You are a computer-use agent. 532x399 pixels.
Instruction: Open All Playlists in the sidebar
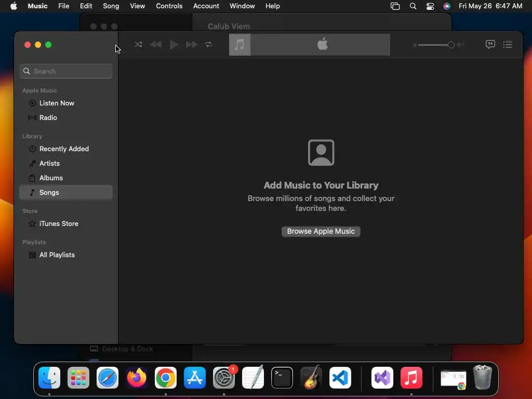click(x=66, y=255)
